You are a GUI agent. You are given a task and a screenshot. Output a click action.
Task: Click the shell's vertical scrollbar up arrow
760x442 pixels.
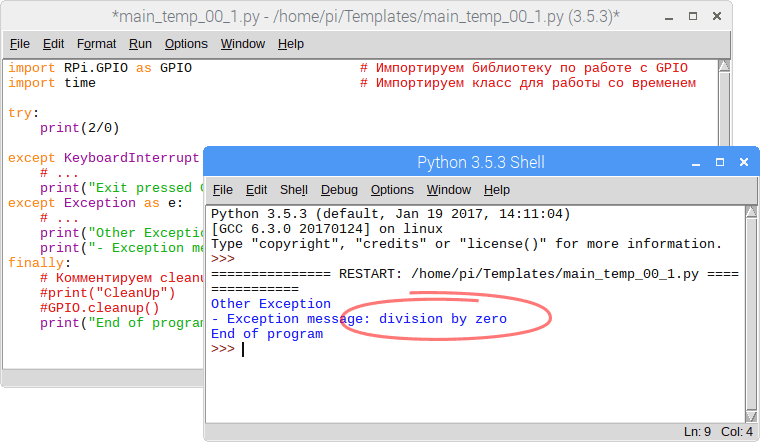[748, 213]
